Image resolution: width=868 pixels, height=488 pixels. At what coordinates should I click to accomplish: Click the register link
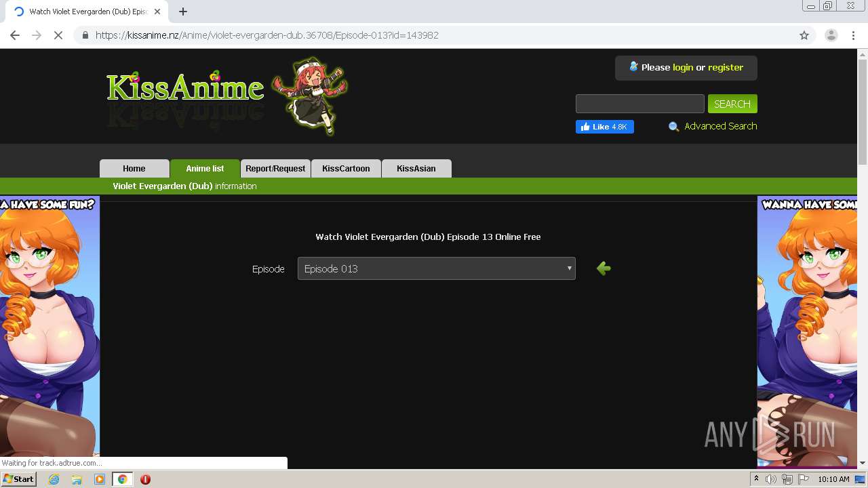[726, 67]
